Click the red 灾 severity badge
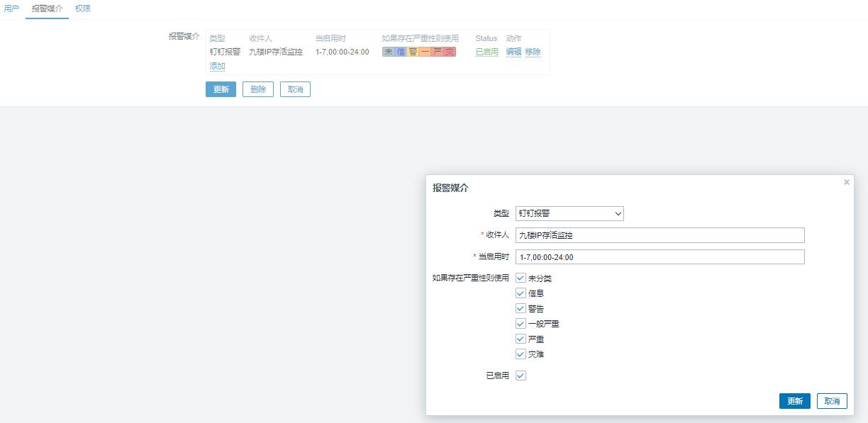The width and height of the screenshot is (868, 423). 450,52
